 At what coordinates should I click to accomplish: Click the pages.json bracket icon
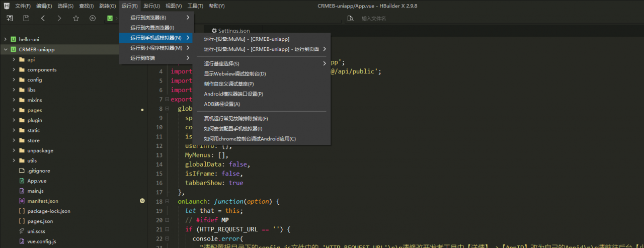point(22,221)
